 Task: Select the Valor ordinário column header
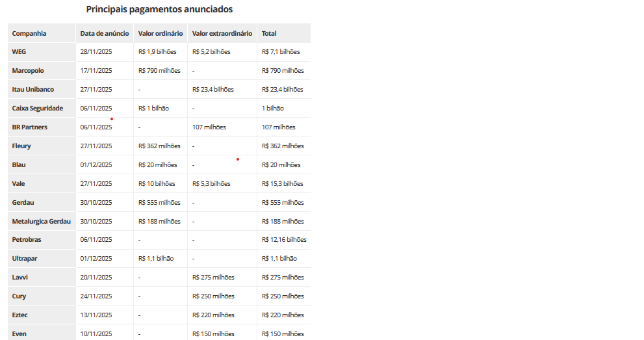coord(161,33)
